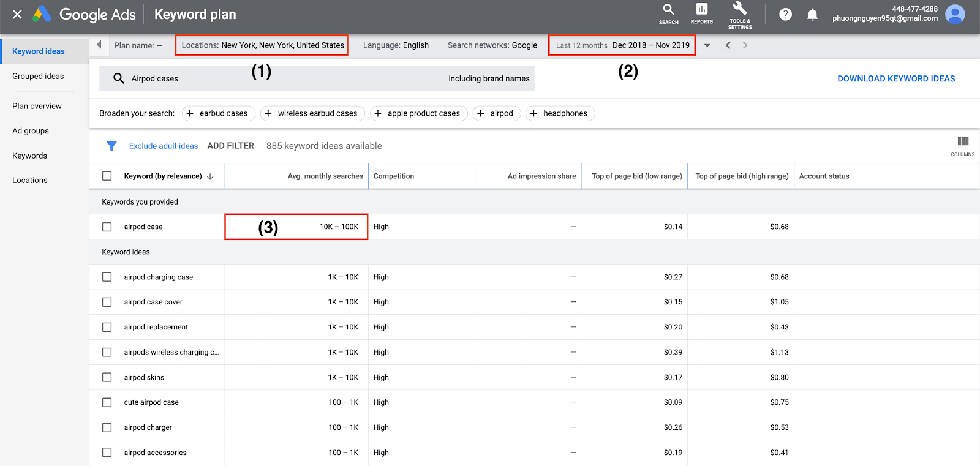Screen dimensions: 980x466
Task: Click the $0.39 low range bid value
Action: coord(673,353)
